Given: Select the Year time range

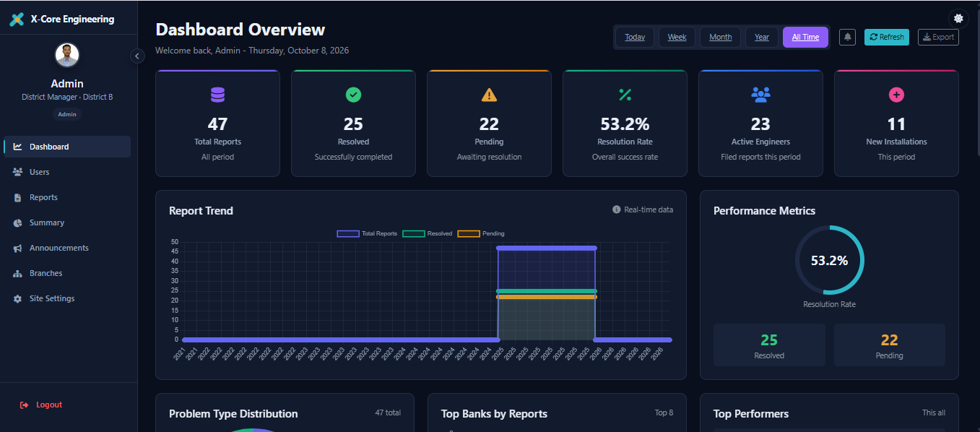Looking at the screenshot, I should pos(762,37).
